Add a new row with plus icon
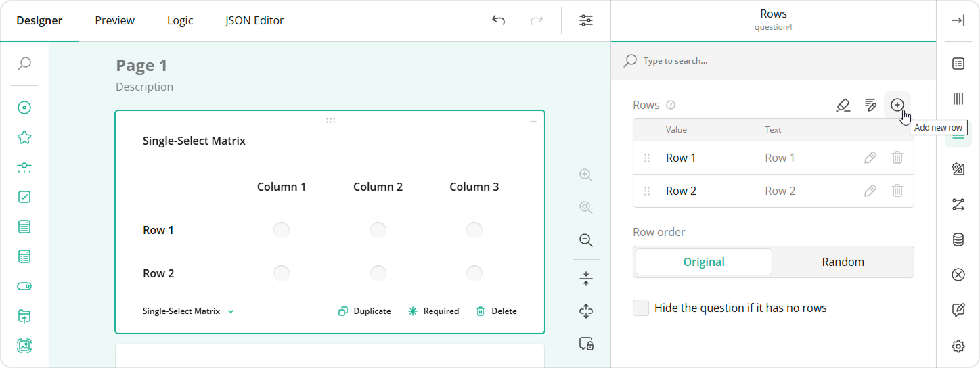The height and width of the screenshot is (368, 980). tap(897, 105)
